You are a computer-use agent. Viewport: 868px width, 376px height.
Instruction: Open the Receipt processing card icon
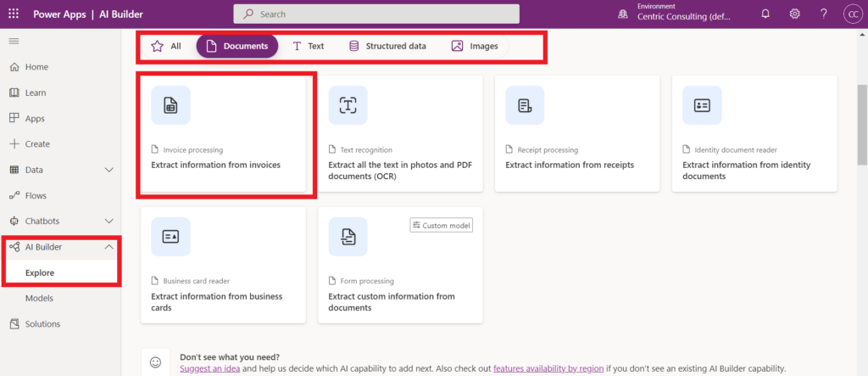pos(525,105)
